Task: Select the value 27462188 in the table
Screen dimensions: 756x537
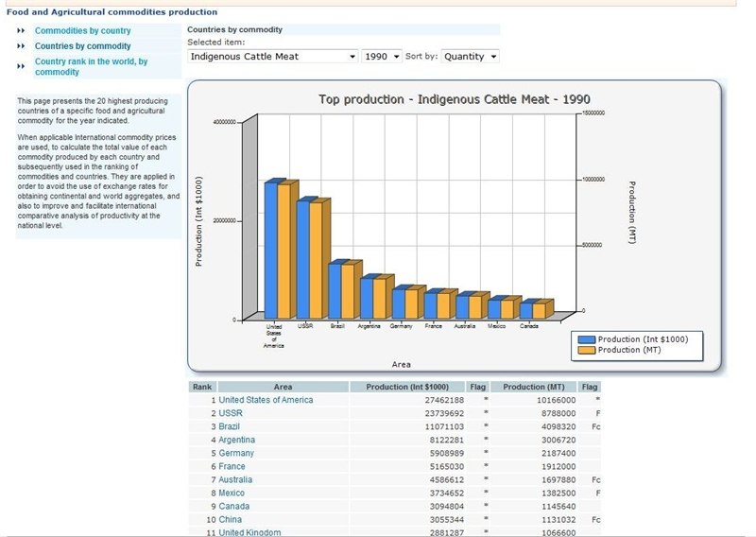Action: pyautogui.click(x=444, y=400)
